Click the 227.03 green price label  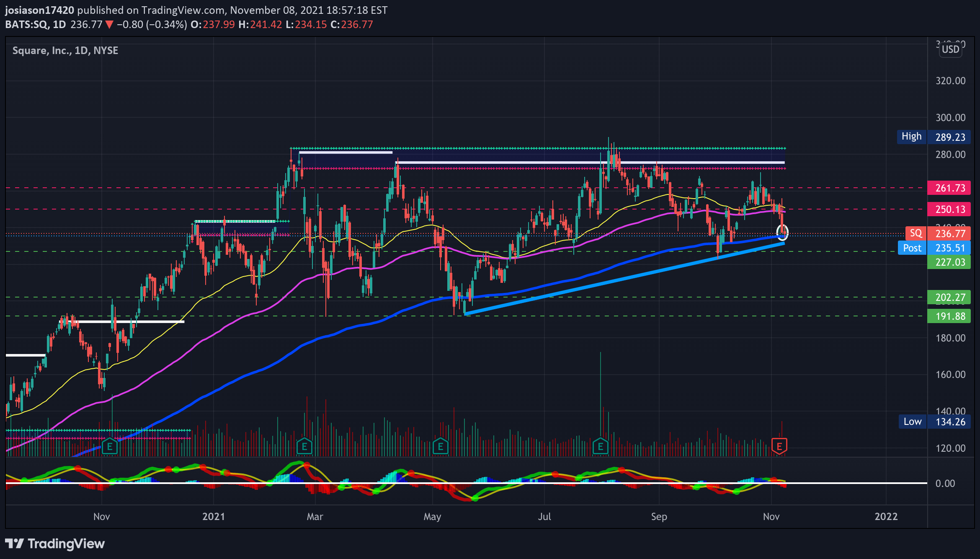pos(949,262)
